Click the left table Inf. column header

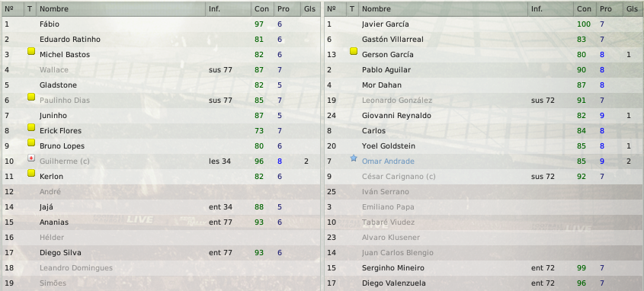228,8
